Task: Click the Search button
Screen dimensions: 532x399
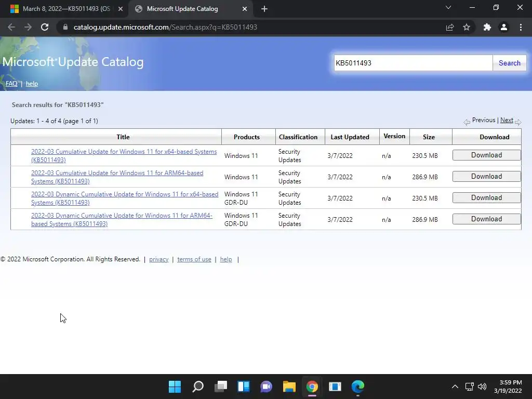Action: tap(509, 63)
